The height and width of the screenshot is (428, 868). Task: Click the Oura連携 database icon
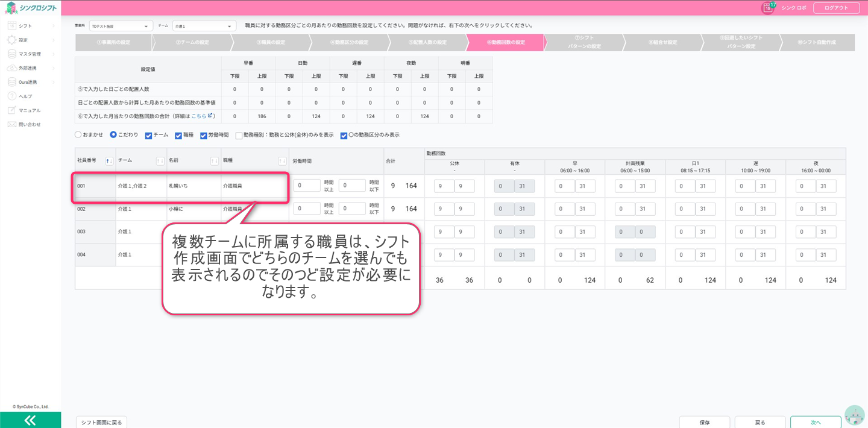pos(11,82)
